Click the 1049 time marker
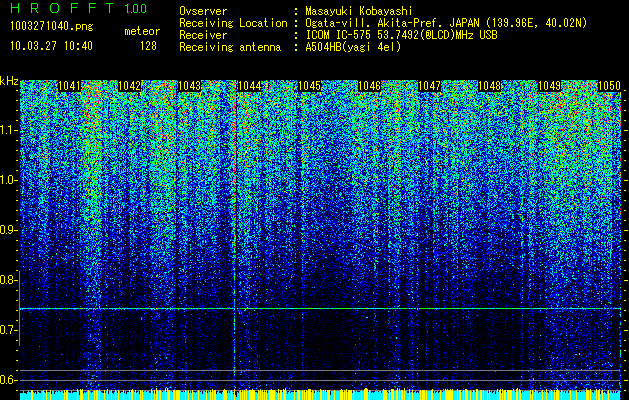 coord(550,86)
